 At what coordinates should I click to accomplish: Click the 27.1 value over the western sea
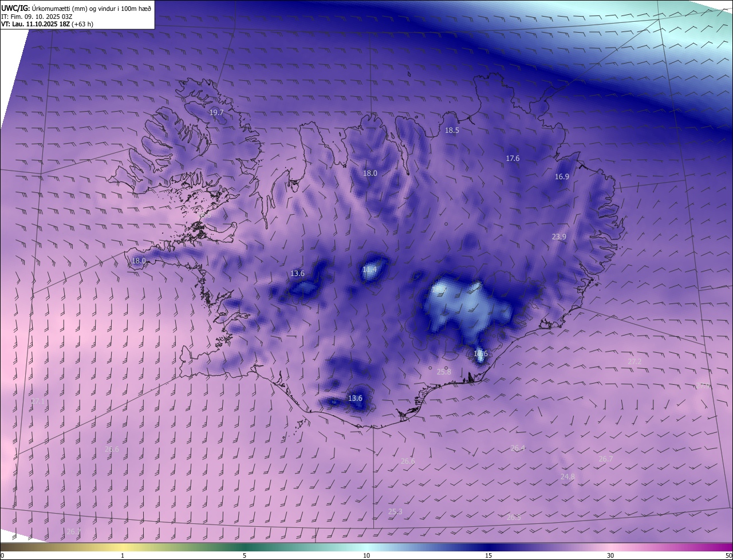(37, 401)
